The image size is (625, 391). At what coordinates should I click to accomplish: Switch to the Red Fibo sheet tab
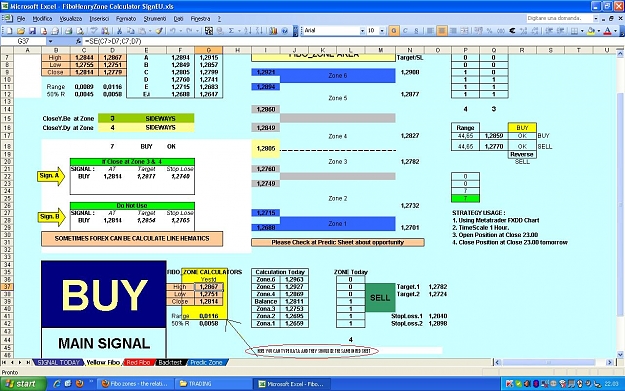pos(138,362)
